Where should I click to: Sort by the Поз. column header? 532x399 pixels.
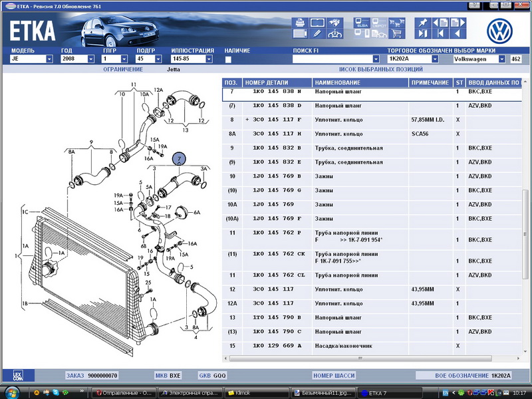[232, 82]
